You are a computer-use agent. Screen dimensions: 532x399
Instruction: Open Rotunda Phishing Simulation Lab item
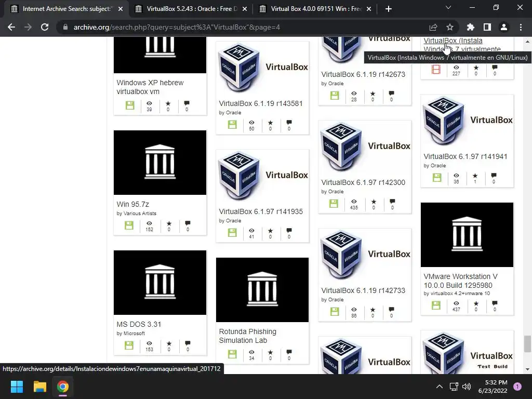248,336
